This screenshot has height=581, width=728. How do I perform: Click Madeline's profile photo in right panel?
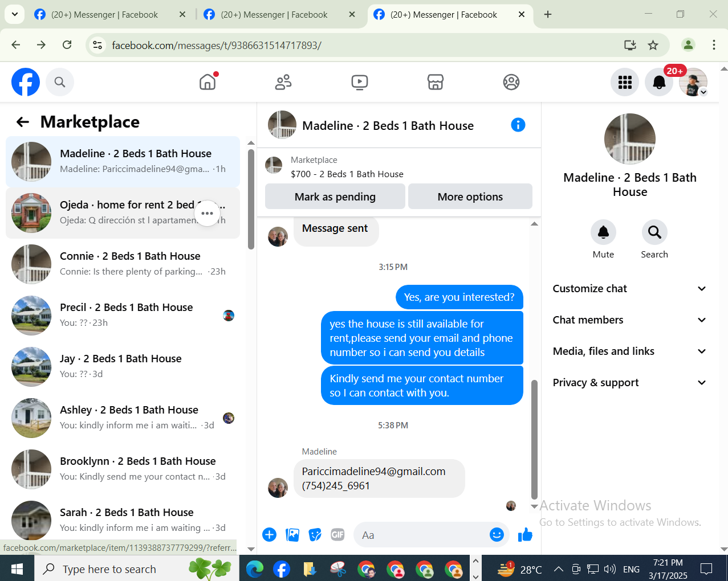[x=629, y=139]
